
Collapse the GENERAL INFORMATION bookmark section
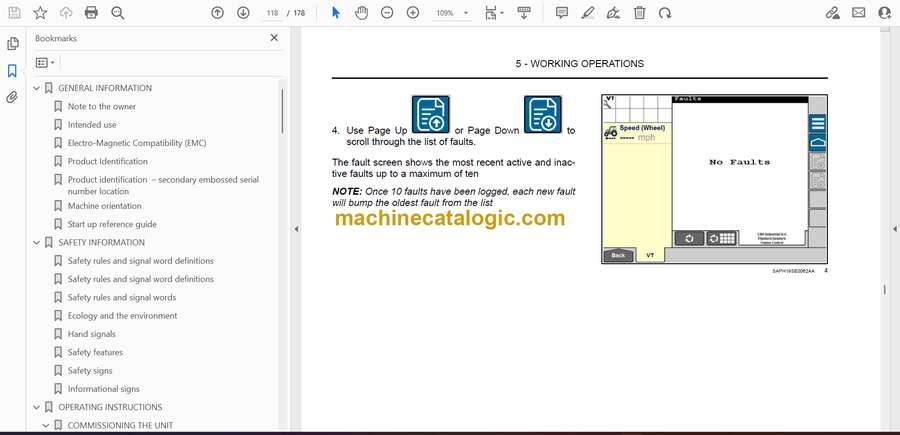point(37,88)
